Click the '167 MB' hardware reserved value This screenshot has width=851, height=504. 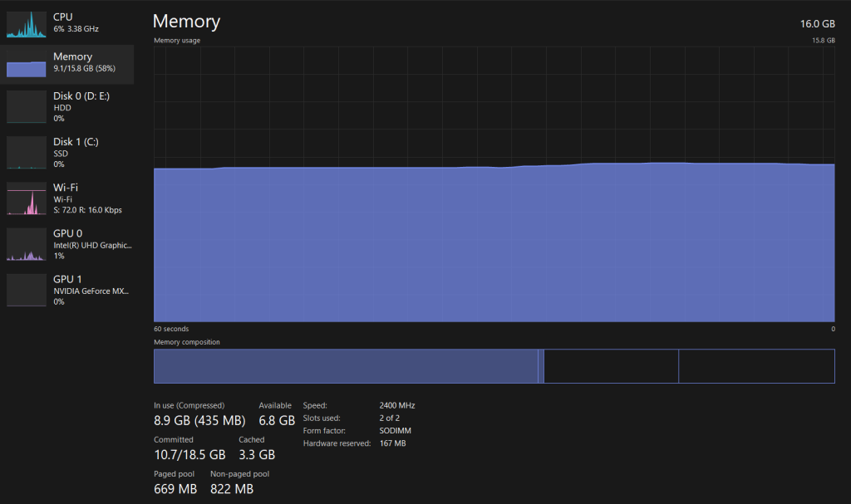392,443
